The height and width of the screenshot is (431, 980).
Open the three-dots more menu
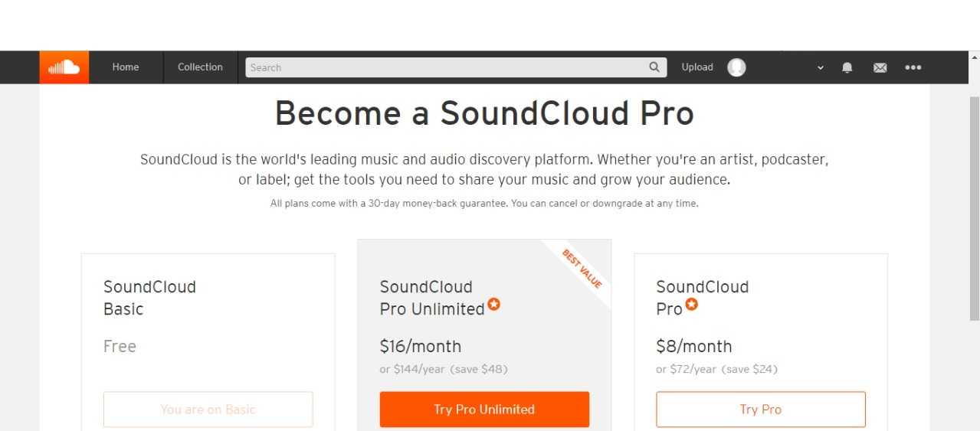(913, 67)
